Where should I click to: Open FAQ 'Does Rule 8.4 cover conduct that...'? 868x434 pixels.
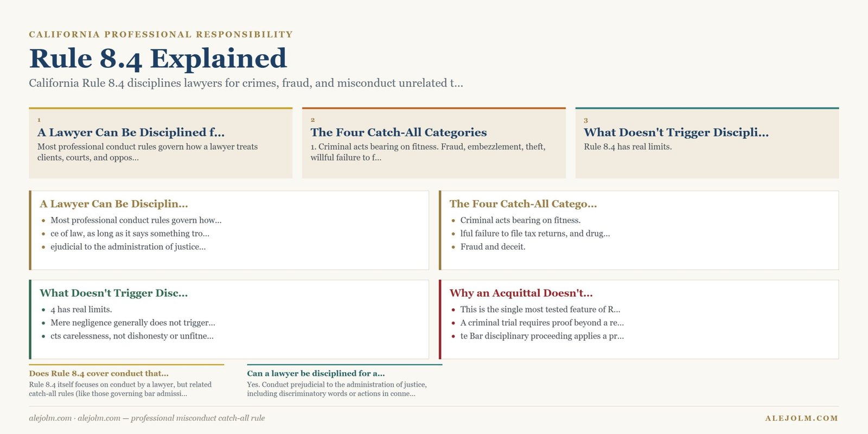pos(99,373)
